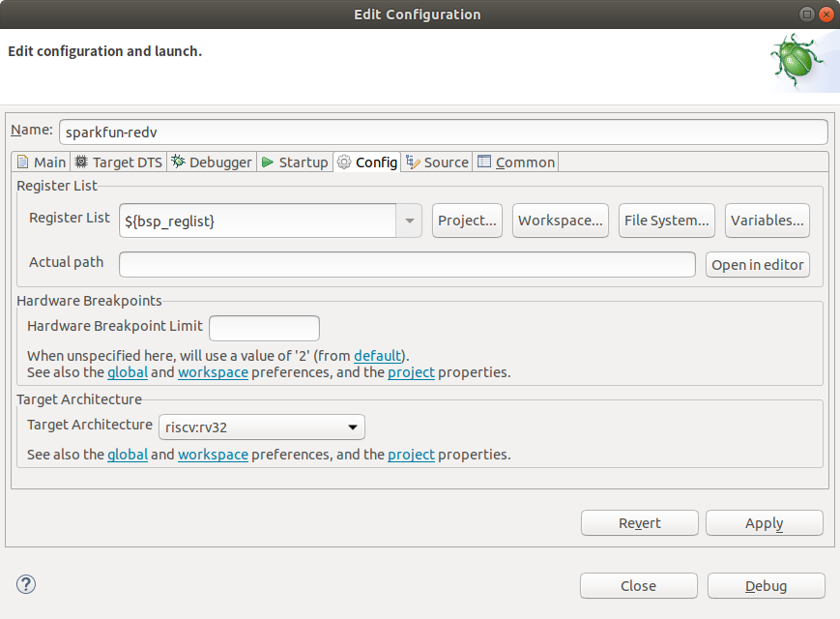840x619 pixels.
Task: Focus the Name field containing sparkfun-redv
Action: pos(443,132)
